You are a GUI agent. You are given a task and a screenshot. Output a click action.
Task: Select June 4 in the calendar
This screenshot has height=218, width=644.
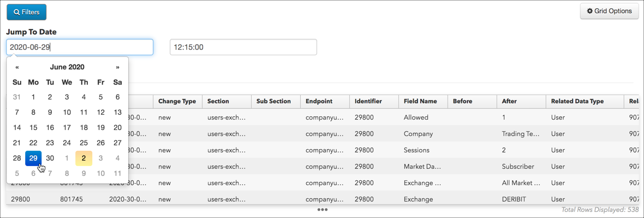click(84, 97)
